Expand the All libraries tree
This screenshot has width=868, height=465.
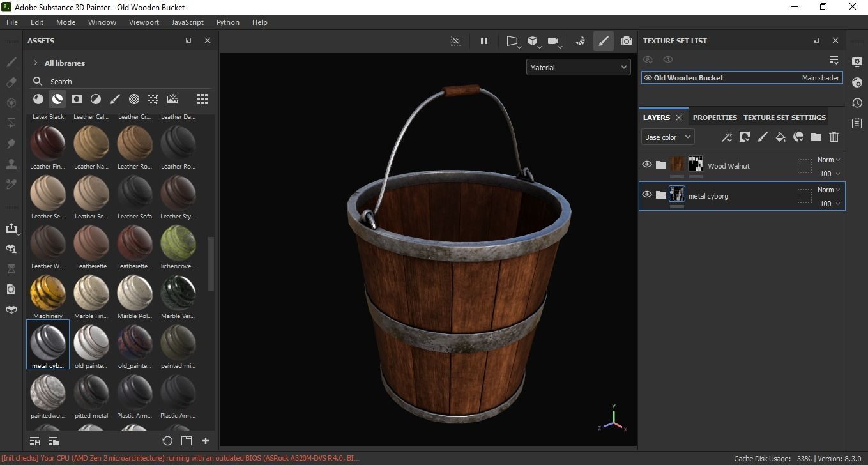click(36, 63)
